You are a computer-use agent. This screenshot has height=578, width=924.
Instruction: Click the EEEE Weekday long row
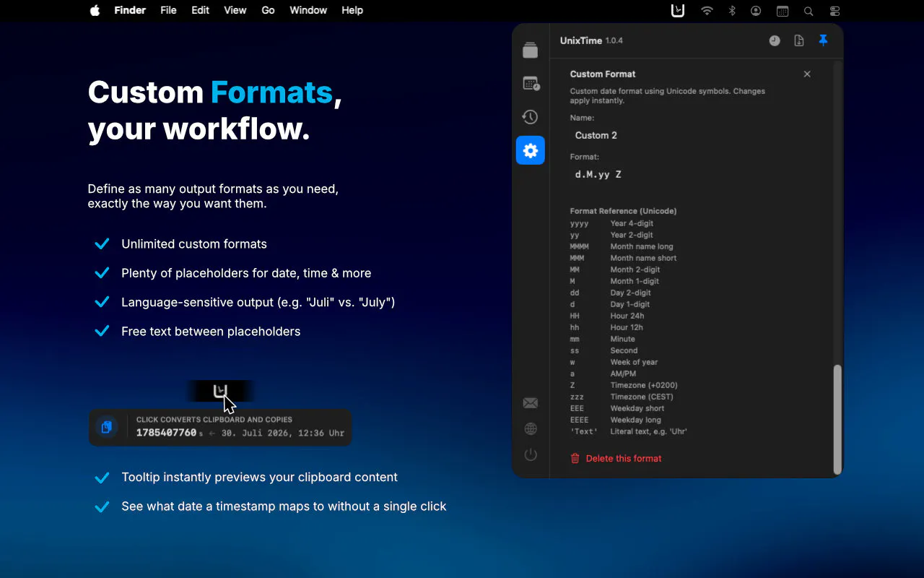point(616,420)
